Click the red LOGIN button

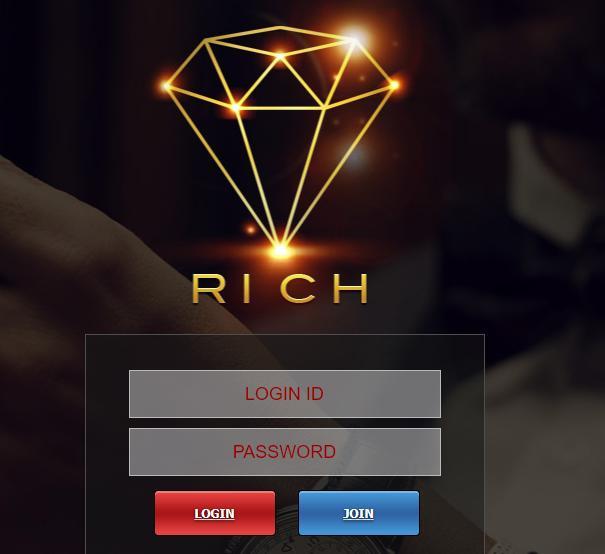[x=215, y=513]
